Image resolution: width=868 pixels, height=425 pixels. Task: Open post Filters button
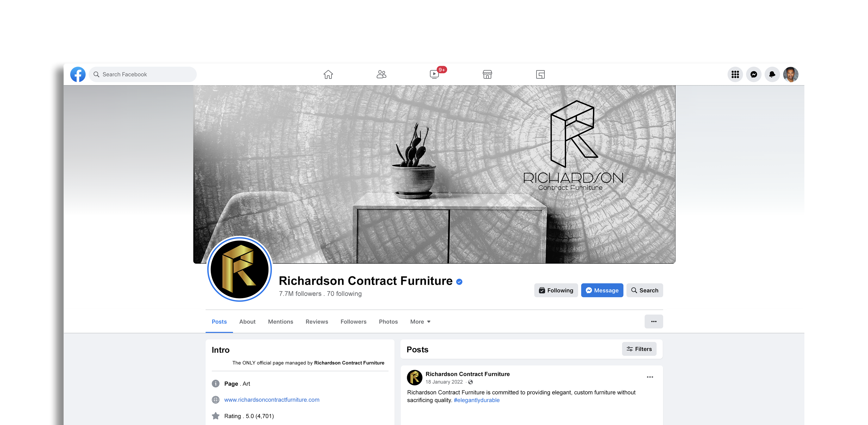[x=639, y=349]
